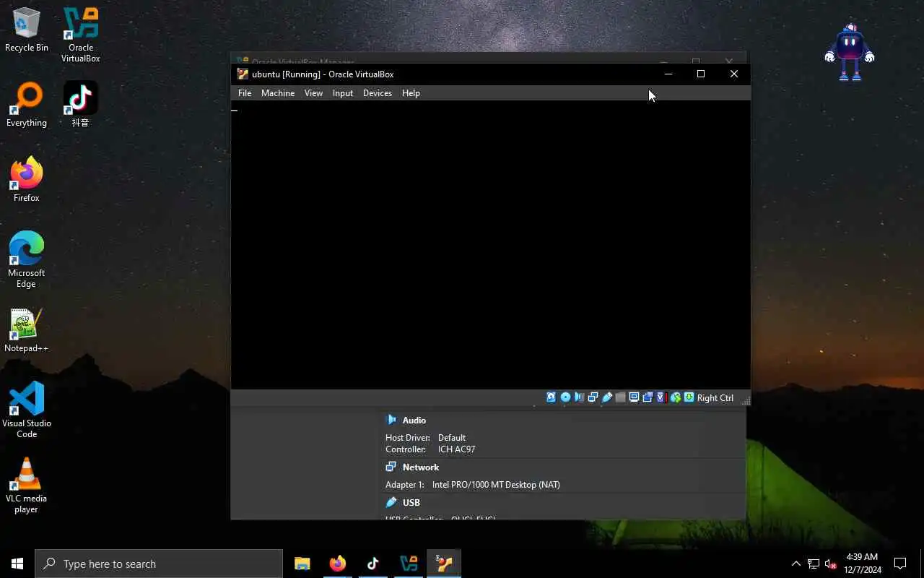Click the taskbar search box
Image resolution: width=924 pixels, height=578 pixels.
tap(159, 564)
